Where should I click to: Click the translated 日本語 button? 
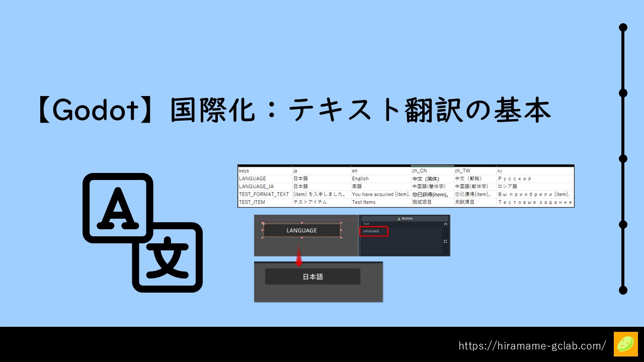tap(312, 277)
